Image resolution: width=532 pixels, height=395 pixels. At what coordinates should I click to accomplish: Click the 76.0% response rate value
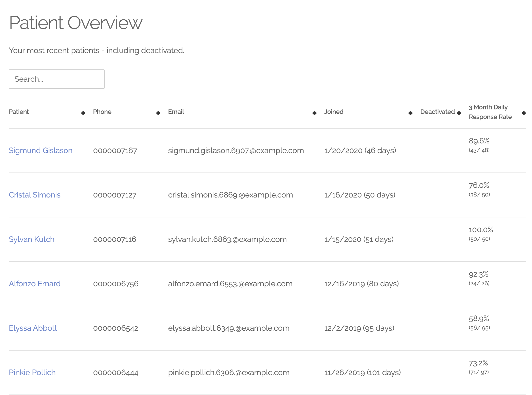click(479, 185)
